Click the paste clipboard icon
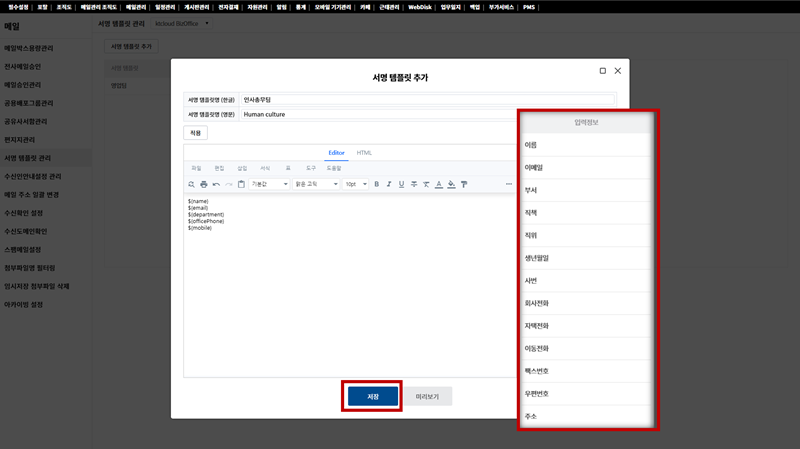The height and width of the screenshot is (449, 800). coord(241,184)
